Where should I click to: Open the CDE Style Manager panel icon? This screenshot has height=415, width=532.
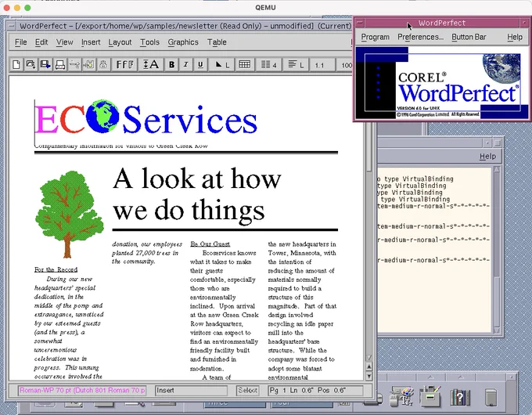tap(401, 396)
